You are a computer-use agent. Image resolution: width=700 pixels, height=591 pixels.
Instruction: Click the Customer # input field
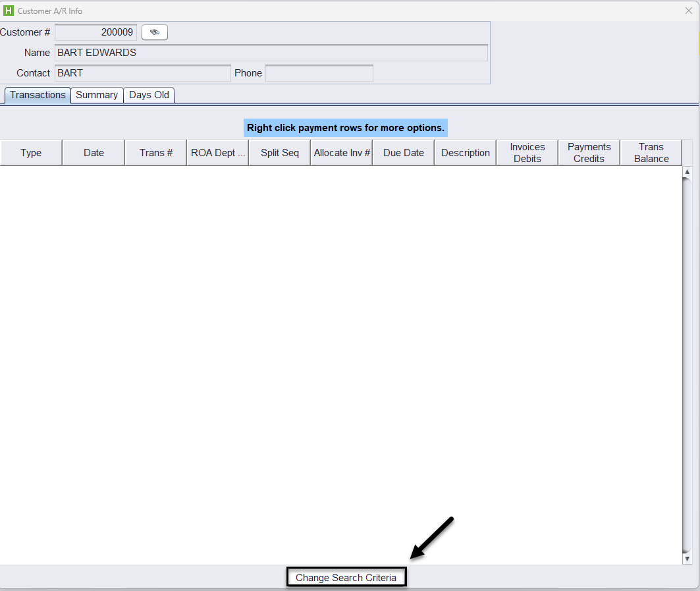pos(95,32)
